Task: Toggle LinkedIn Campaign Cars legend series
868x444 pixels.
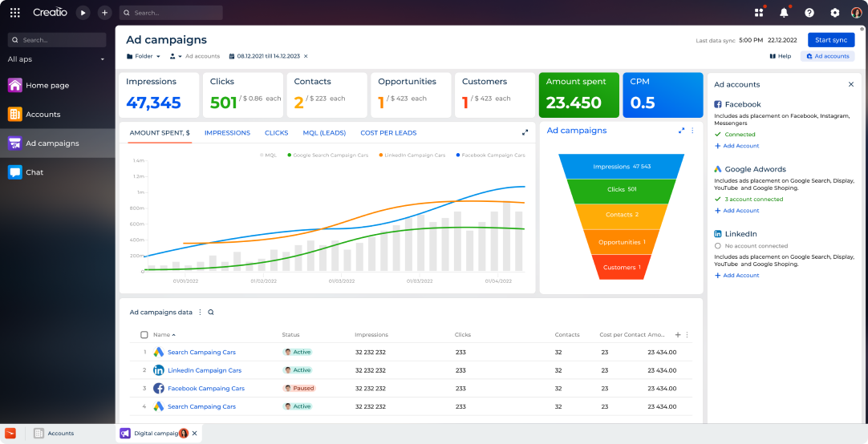Action: 414,155
